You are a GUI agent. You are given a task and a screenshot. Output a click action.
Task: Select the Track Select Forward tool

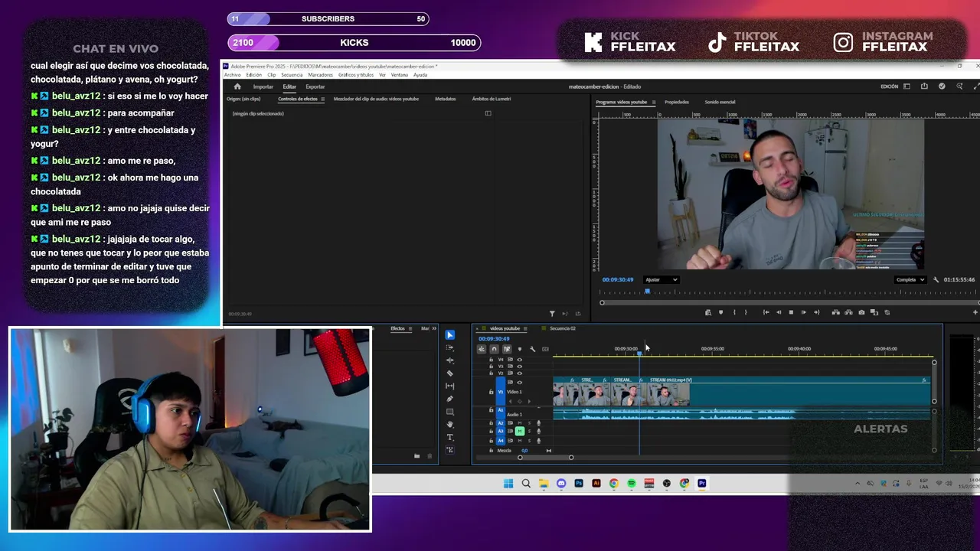(449, 347)
